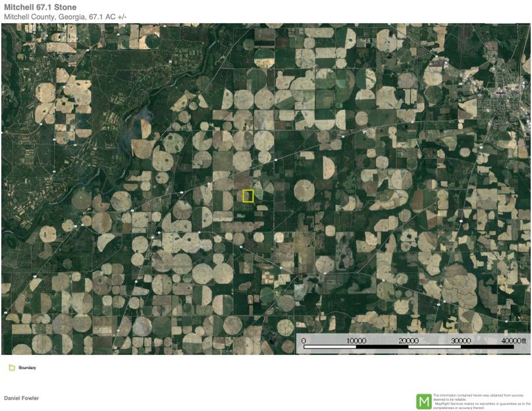Click the "Boundary" legend label
The image size is (532, 411).
[x=27, y=368]
